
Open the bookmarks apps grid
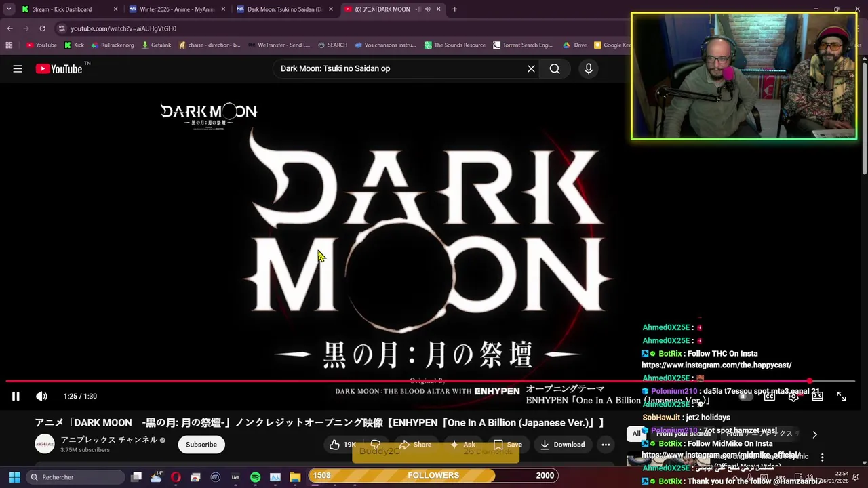[9, 45]
